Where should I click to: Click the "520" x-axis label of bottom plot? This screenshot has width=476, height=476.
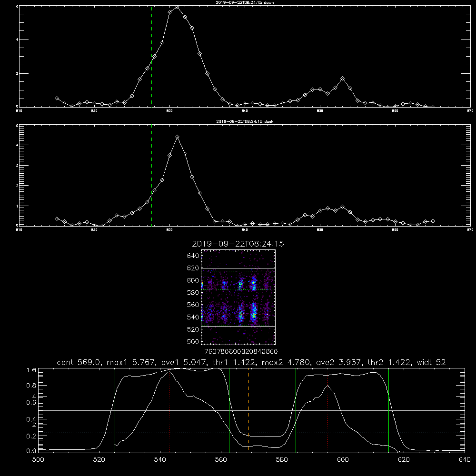(x=99, y=460)
